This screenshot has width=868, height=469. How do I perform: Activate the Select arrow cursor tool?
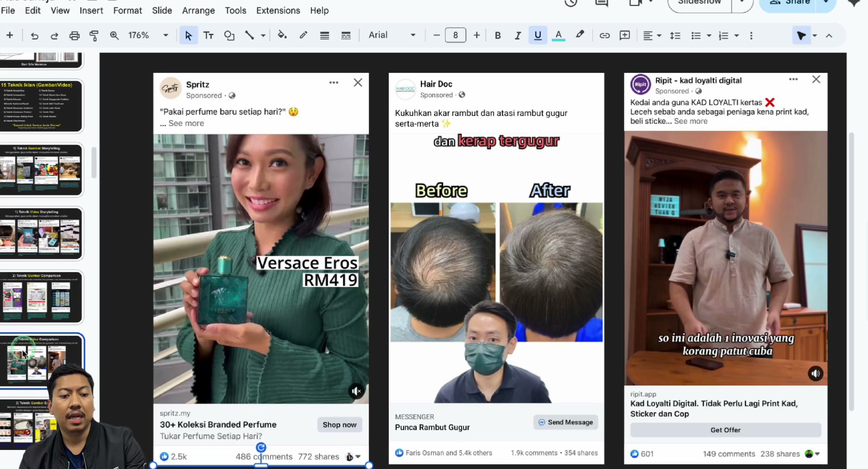click(188, 36)
